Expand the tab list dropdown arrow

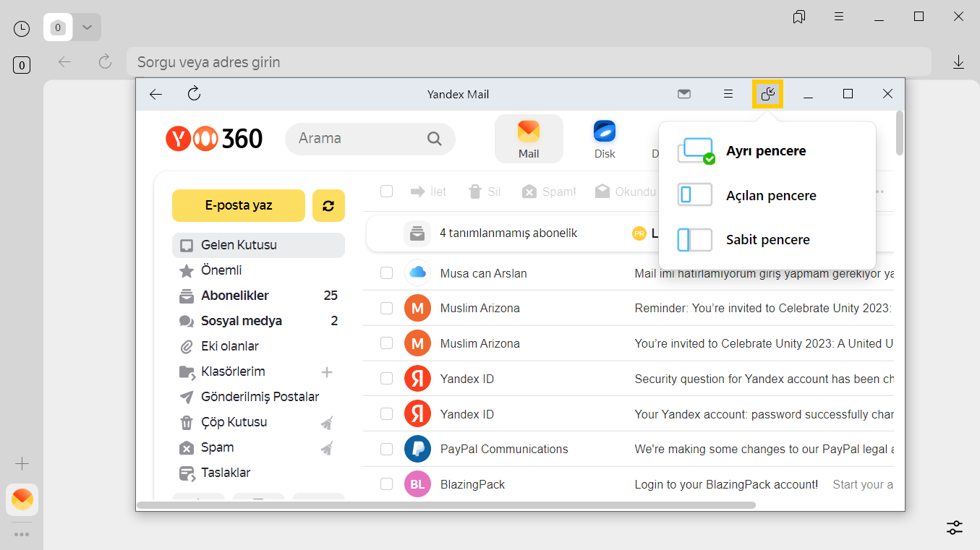(x=87, y=27)
